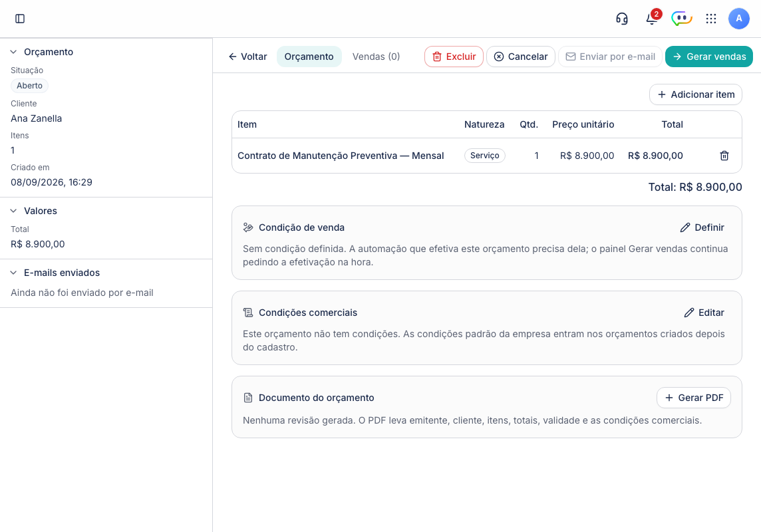
Task: Click the Itens label in the sidebar
Action: point(20,136)
